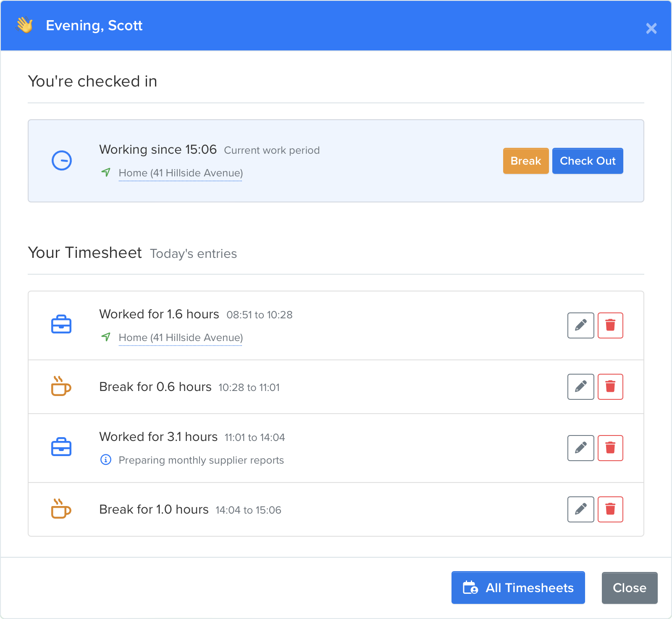Image resolution: width=672 pixels, height=619 pixels.
Task: Click the coffee cup icon on the first break
Action: pos(60,386)
